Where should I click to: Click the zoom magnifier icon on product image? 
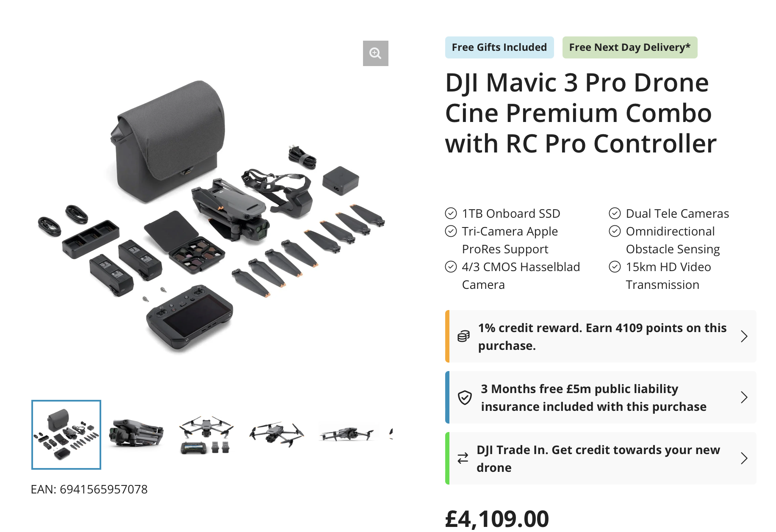pyautogui.click(x=375, y=53)
